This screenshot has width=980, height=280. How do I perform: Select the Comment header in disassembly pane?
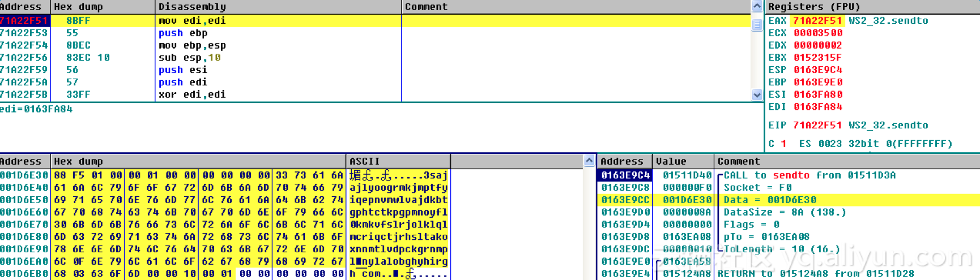click(x=425, y=7)
